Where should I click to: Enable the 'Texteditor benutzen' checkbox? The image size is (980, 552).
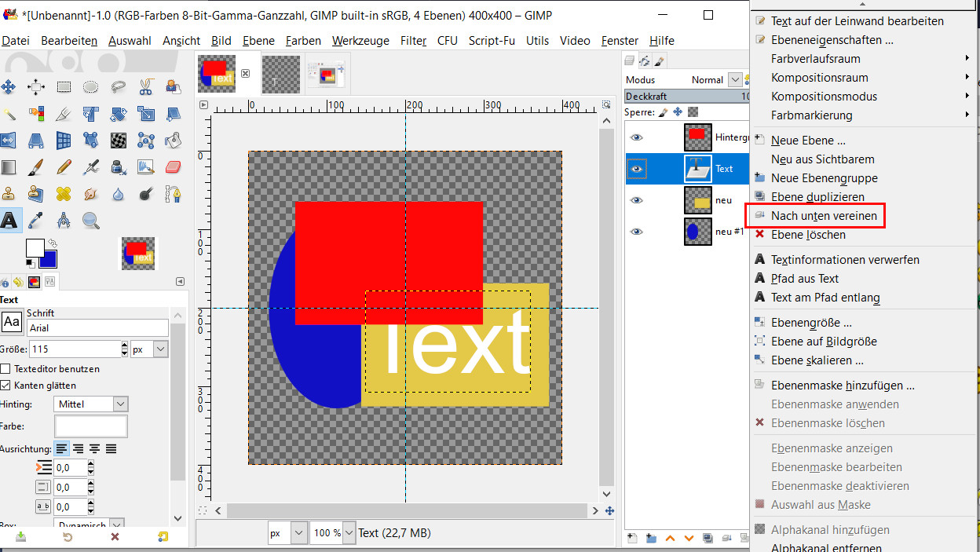(x=6, y=369)
